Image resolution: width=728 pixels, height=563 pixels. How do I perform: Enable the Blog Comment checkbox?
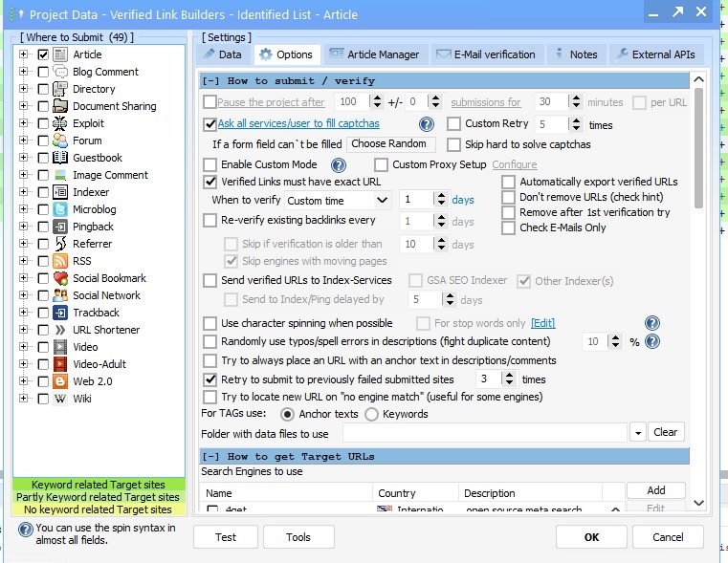click(43, 72)
